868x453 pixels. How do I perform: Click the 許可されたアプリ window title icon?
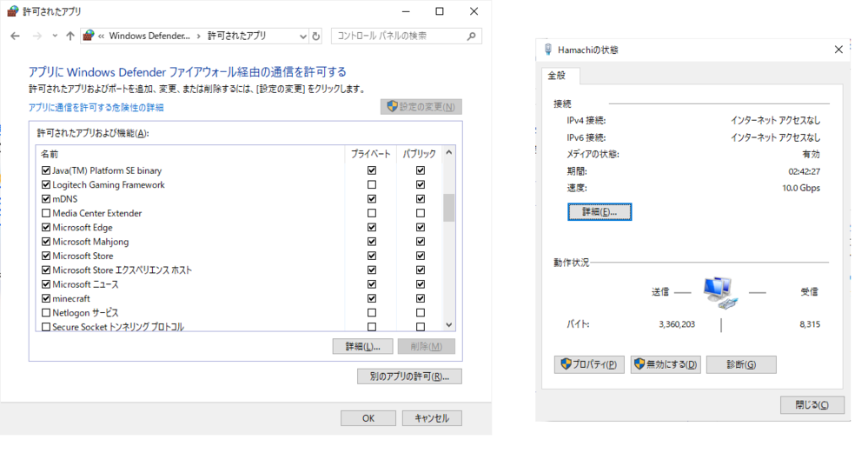click(12, 11)
